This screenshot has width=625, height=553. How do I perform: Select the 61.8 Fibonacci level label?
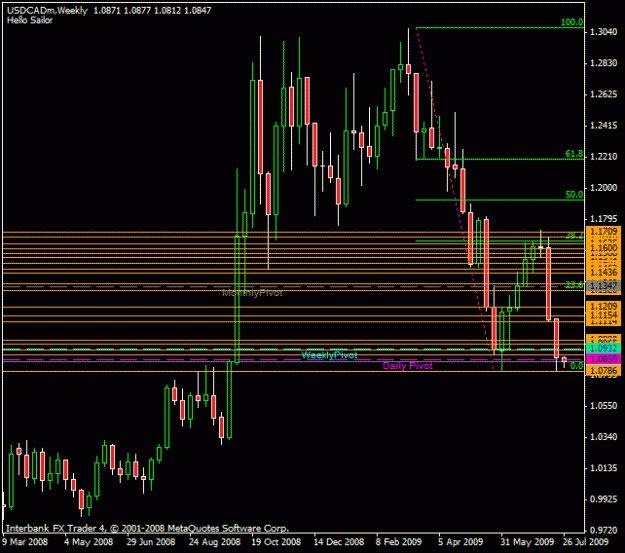tap(574, 154)
